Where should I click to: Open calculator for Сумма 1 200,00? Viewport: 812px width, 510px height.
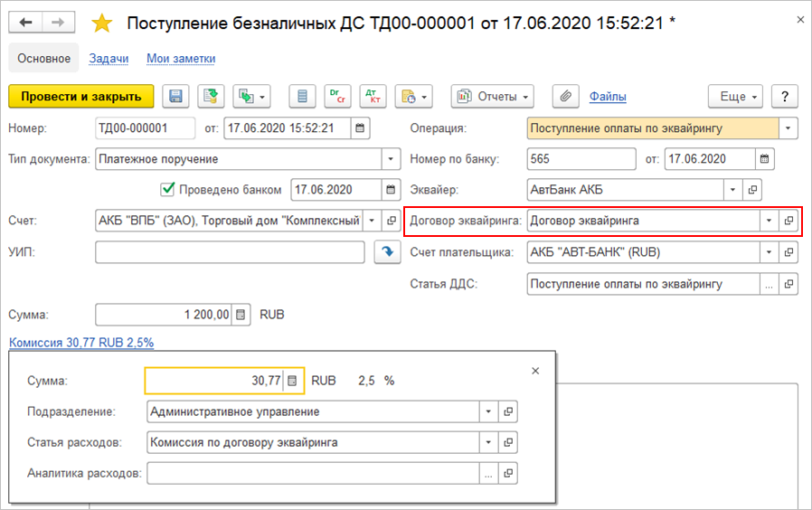pos(241,315)
